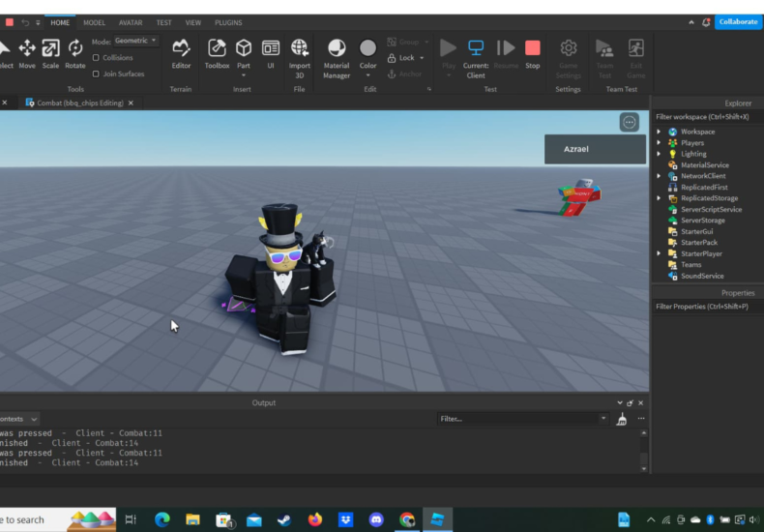Screen dimensions: 764x532
Task: Expand the Lighting node
Action: (659, 154)
